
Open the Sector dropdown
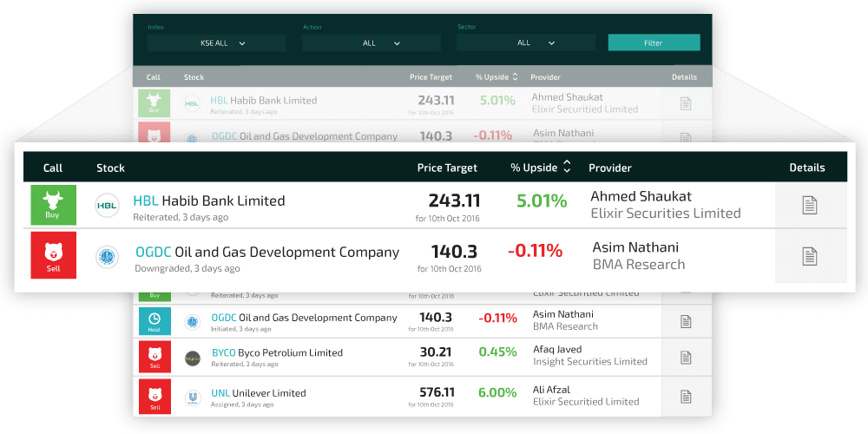pyautogui.click(x=526, y=43)
